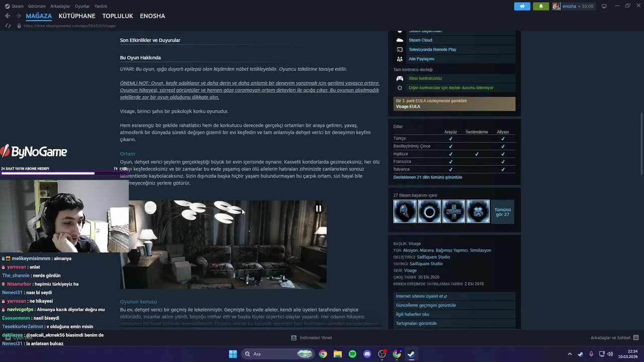The image size is (644, 362).
Task: Click İlgili haberleri oku
Action: point(454,314)
